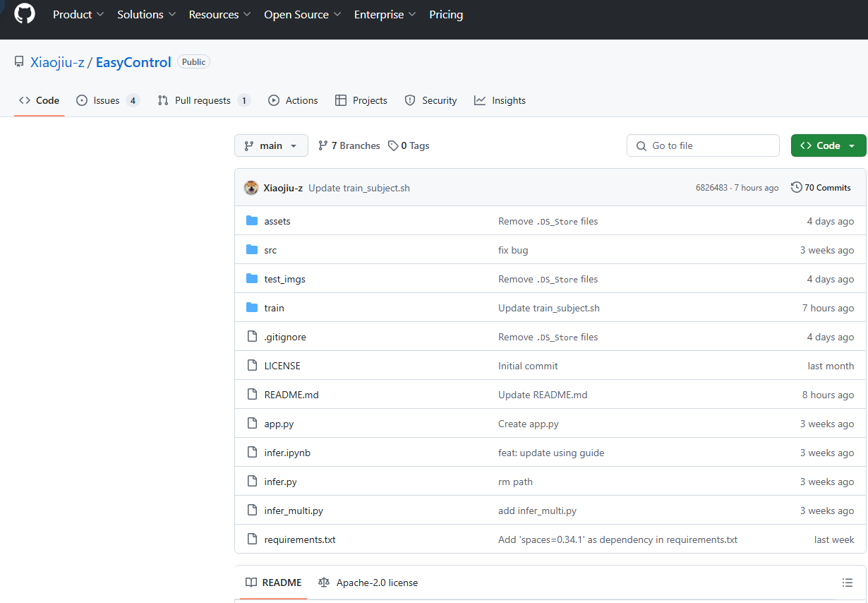Open the Enterprise dropdown menu
The image size is (868, 603).
tap(385, 14)
